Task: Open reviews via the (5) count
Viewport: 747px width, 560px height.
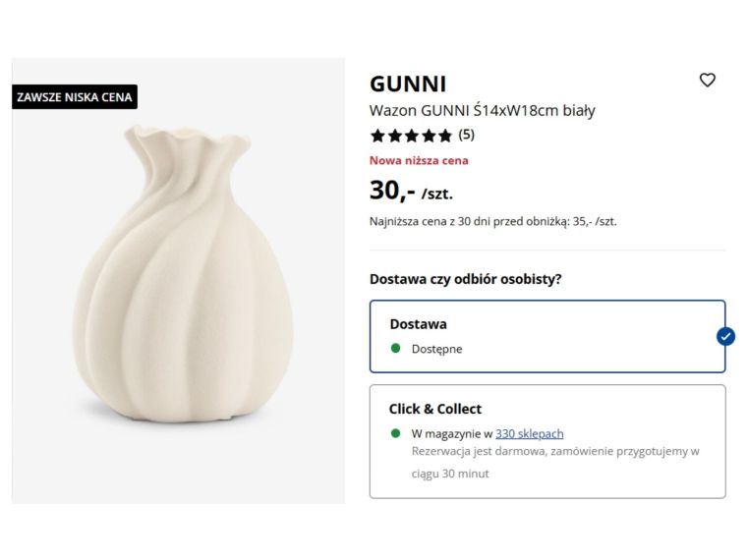Action: point(466,135)
